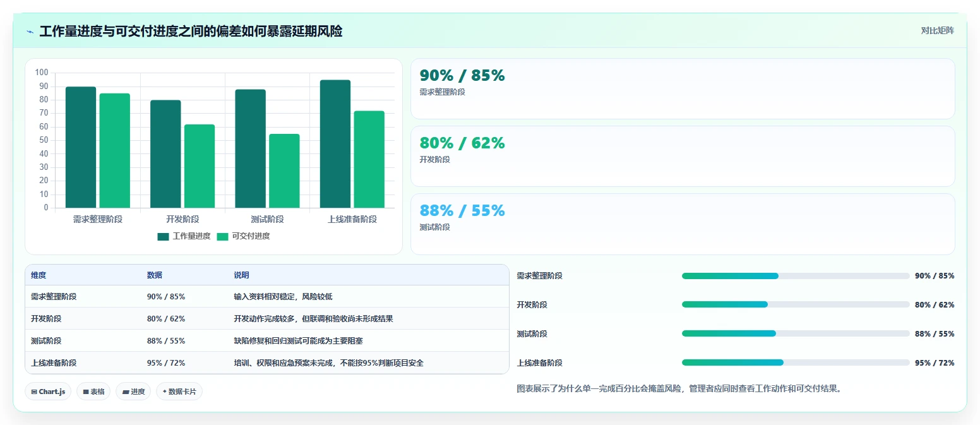Viewport: 980px width, 425px height.
Task: Toggle the 工作量进度 legend item
Action: (184, 236)
